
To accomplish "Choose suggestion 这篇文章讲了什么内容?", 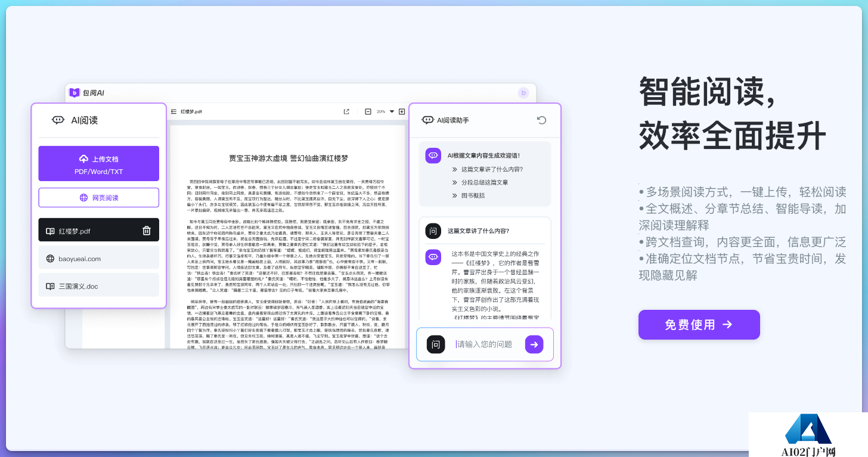I will tap(492, 169).
